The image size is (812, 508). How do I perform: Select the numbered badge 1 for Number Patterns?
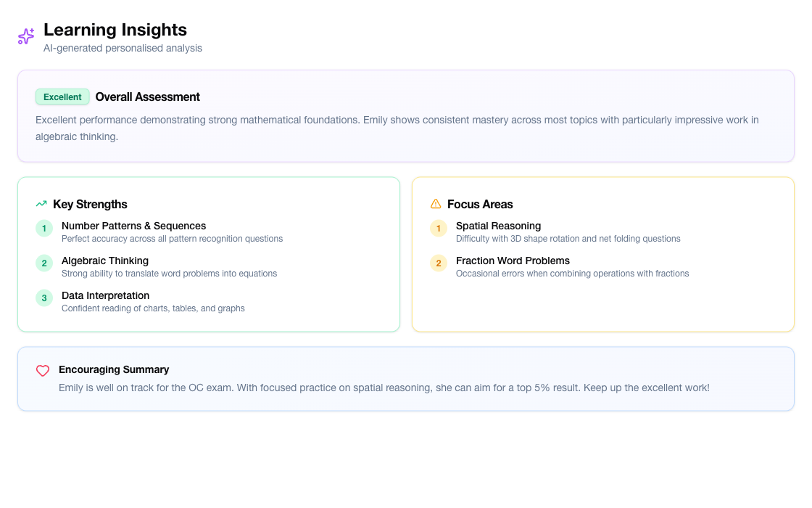[x=44, y=228]
